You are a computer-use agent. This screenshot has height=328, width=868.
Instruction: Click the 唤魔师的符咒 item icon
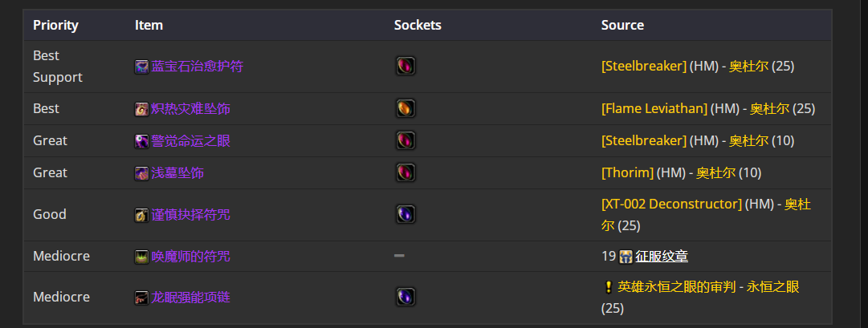pyautogui.click(x=141, y=257)
